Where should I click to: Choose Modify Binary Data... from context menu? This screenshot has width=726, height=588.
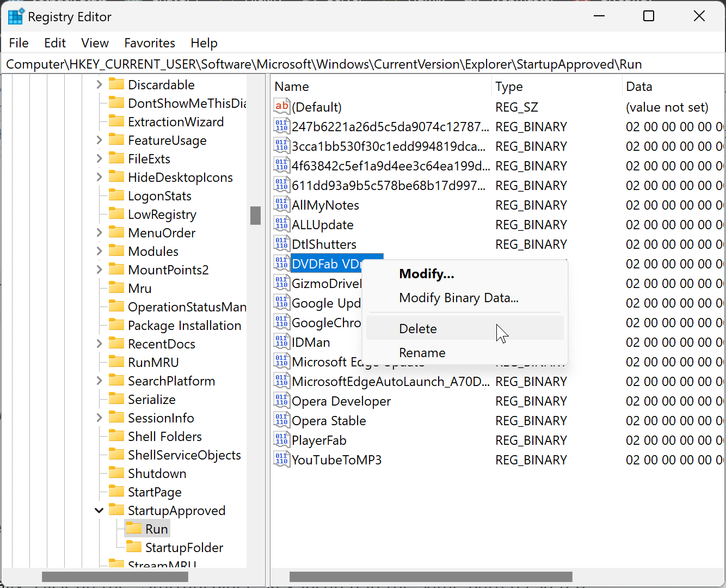465,297
